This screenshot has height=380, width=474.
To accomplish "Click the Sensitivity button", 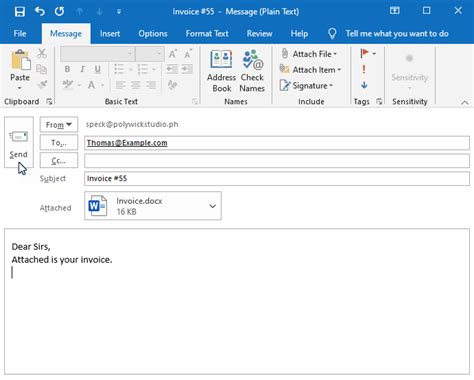I will (x=410, y=71).
